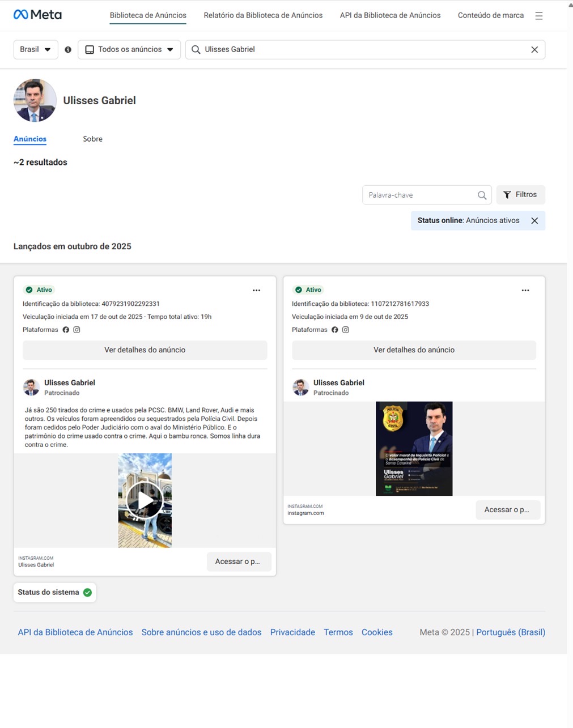Click Instagram platform icon on first ad
This screenshot has height=728, width=573.
pos(77,330)
